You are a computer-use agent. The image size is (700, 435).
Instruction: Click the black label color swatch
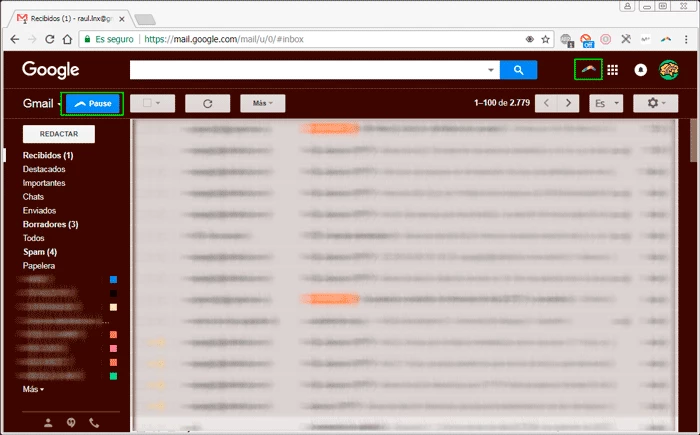(x=113, y=293)
